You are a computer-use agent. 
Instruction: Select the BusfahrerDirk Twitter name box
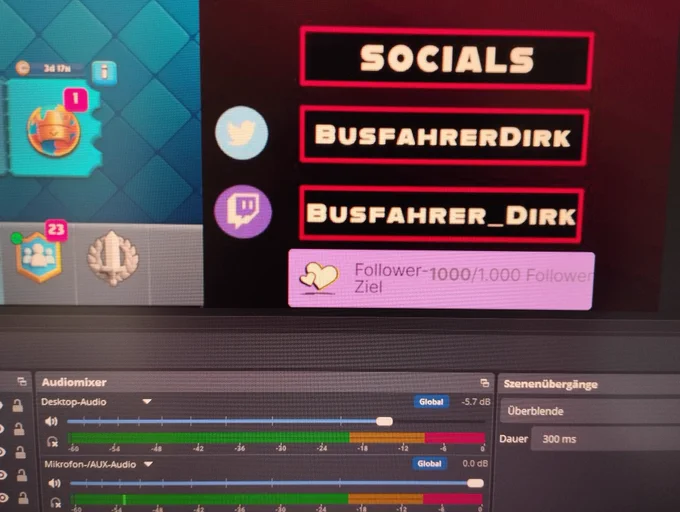tap(443, 136)
